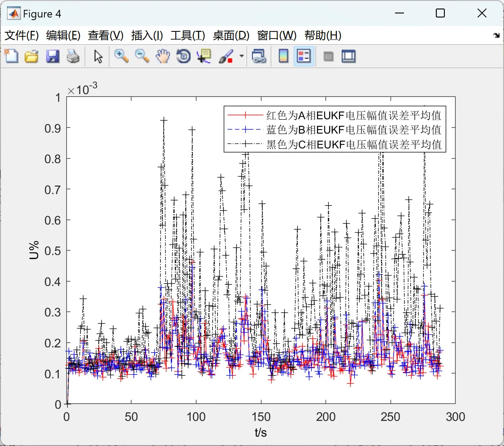Click the blue B相EUKF legend entry
The width and height of the screenshot is (504, 446).
click(335, 130)
